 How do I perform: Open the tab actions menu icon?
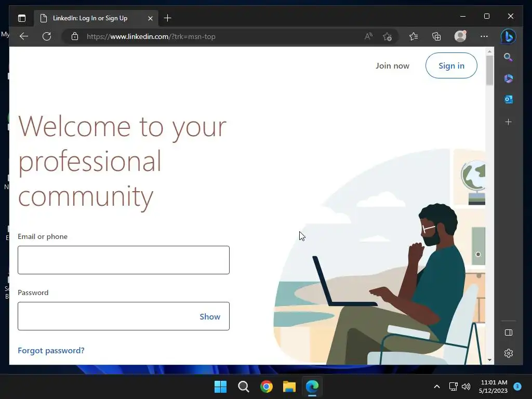(22, 18)
